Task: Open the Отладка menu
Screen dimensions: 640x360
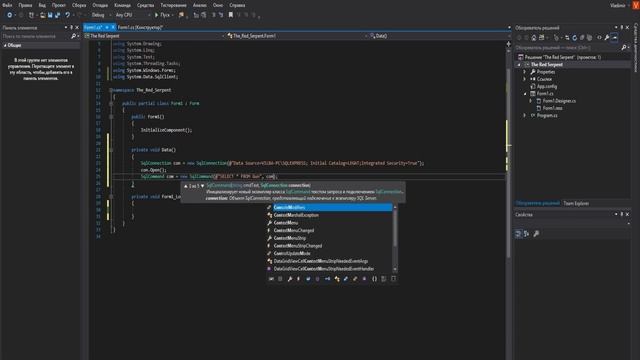Action: point(100,5)
